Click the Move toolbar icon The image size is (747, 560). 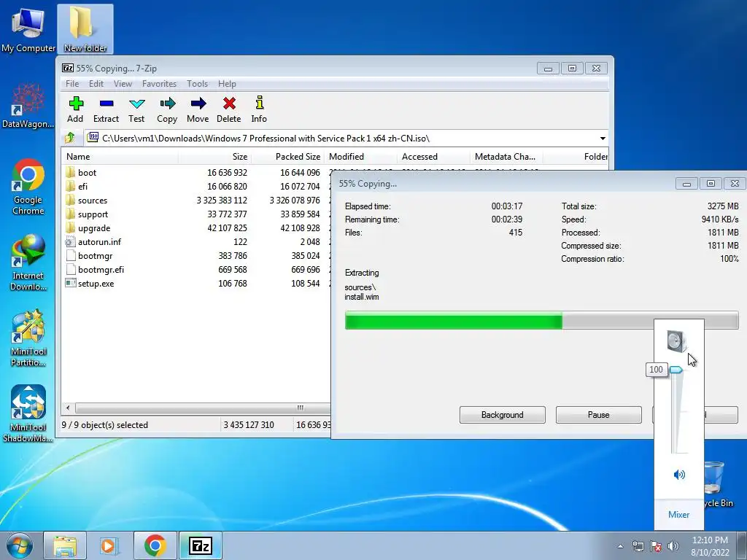pyautogui.click(x=198, y=109)
